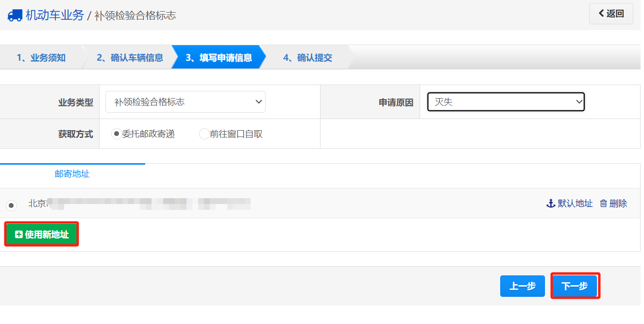This screenshot has width=644, height=324.
Task: Select the Beijing address radio button
Action: click(x=11, y=205)
